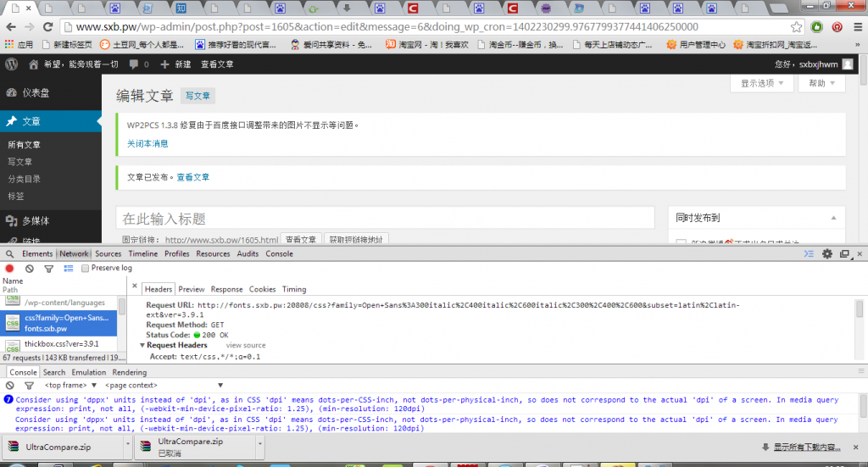
Task: Click the show console drawer icon
Action: pyautogui.click(x=810, y=253)
